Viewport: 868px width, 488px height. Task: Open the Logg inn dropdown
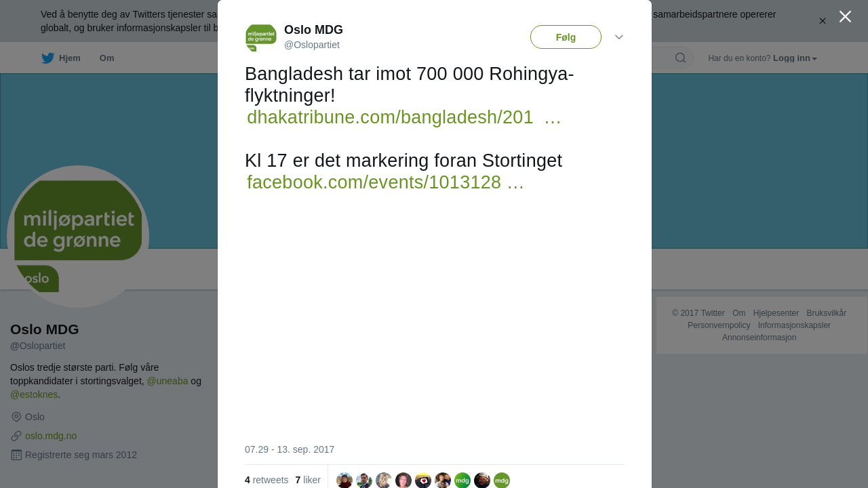pyautogui.click(x=795, y=58)
